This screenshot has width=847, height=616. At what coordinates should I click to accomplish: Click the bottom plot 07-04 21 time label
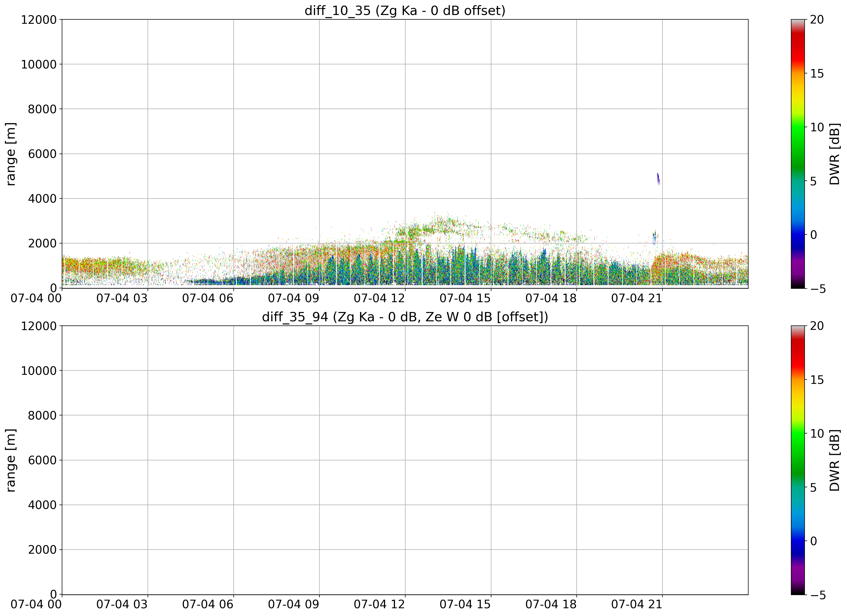point(637,604)
